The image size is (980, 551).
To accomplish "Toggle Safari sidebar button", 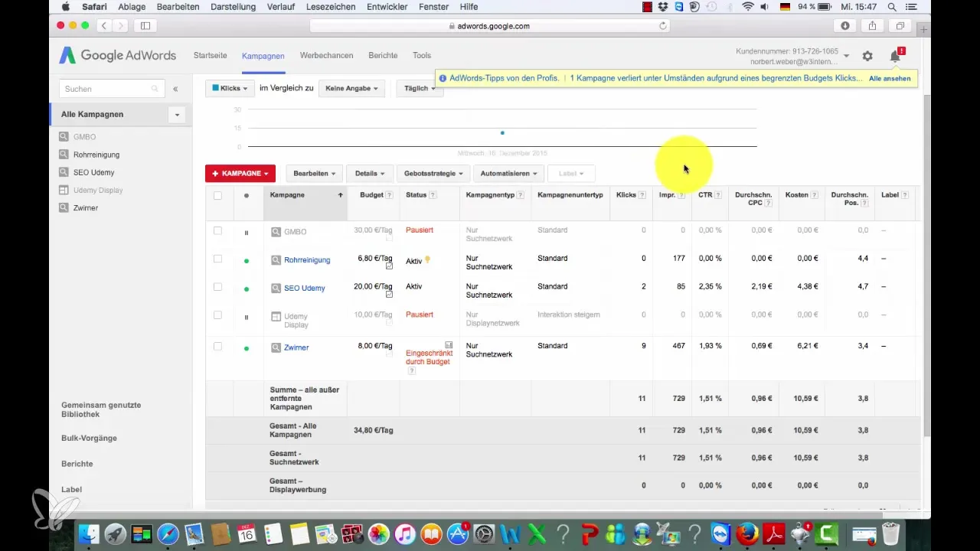I will coord(145,25).
